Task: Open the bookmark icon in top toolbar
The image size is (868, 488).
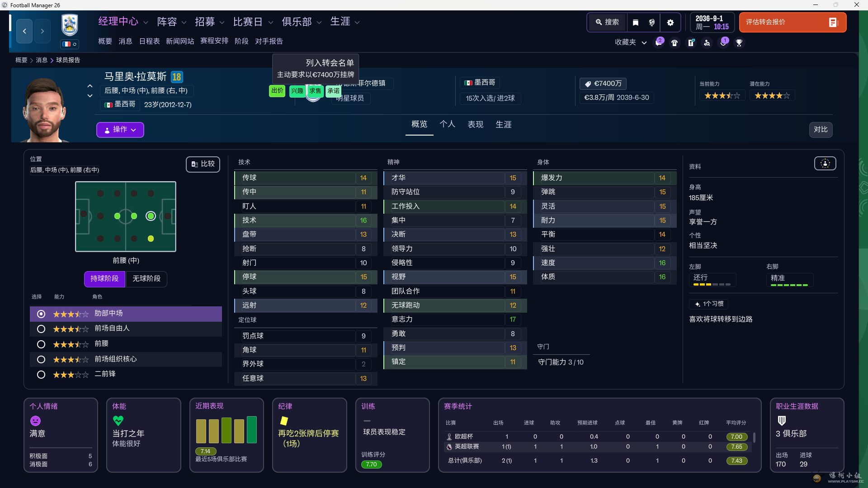Action: click(635, 22)
